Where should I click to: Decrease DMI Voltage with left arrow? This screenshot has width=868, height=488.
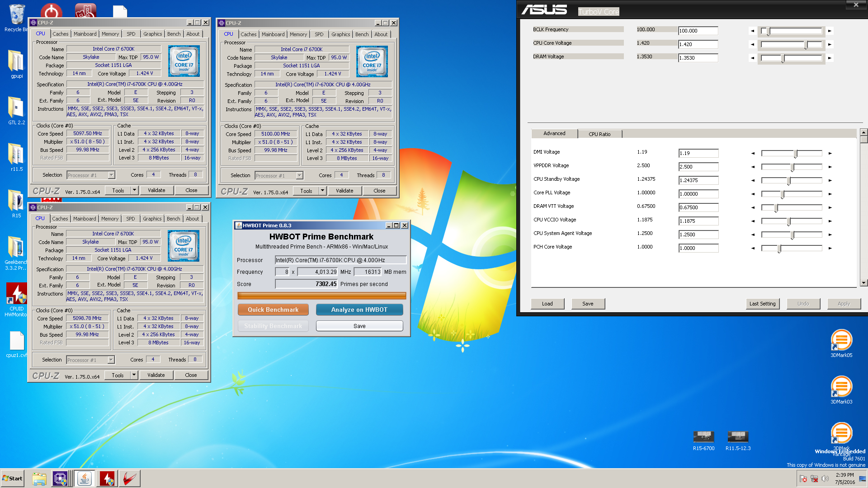pos(753,154)
